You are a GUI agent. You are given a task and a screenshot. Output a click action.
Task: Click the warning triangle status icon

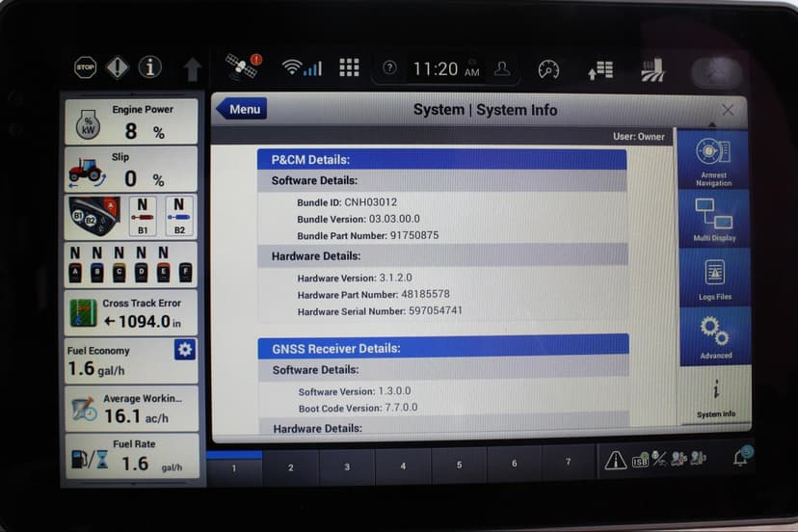click(615, 462)
